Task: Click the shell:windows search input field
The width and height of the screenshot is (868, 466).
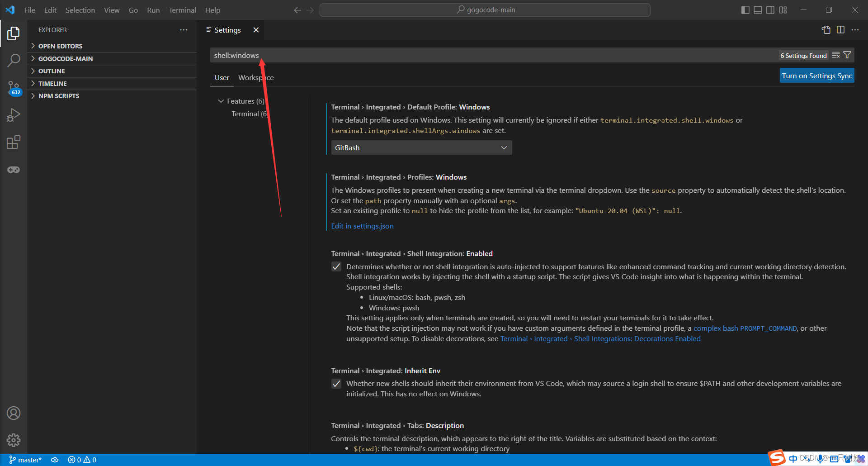Action: pyautogui.click(x=407, y=55)
